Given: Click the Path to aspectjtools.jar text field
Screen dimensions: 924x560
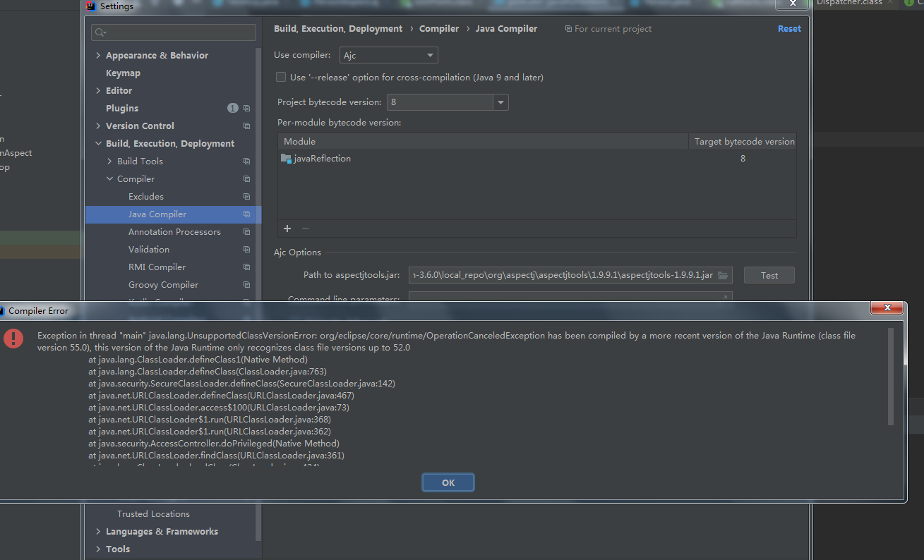Looking at the screenshot, I should click(570, 275).
